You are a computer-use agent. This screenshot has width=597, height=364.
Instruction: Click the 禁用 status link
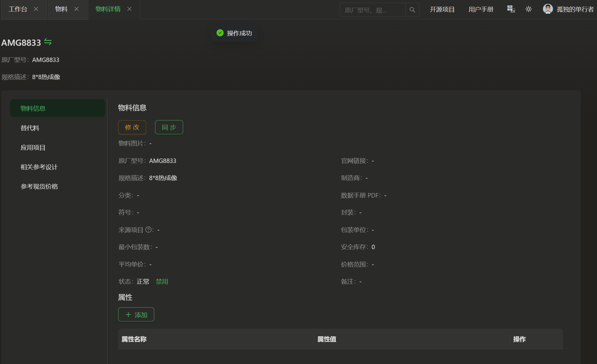pyautogui.click(x=162, y=282)
